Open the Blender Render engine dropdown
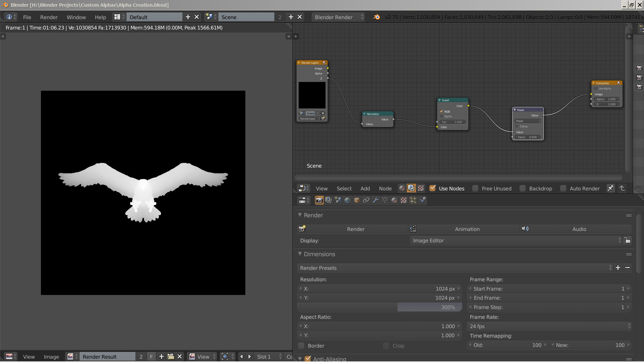The height and width of the screenshot is (362, 644). tap(338, 17)
